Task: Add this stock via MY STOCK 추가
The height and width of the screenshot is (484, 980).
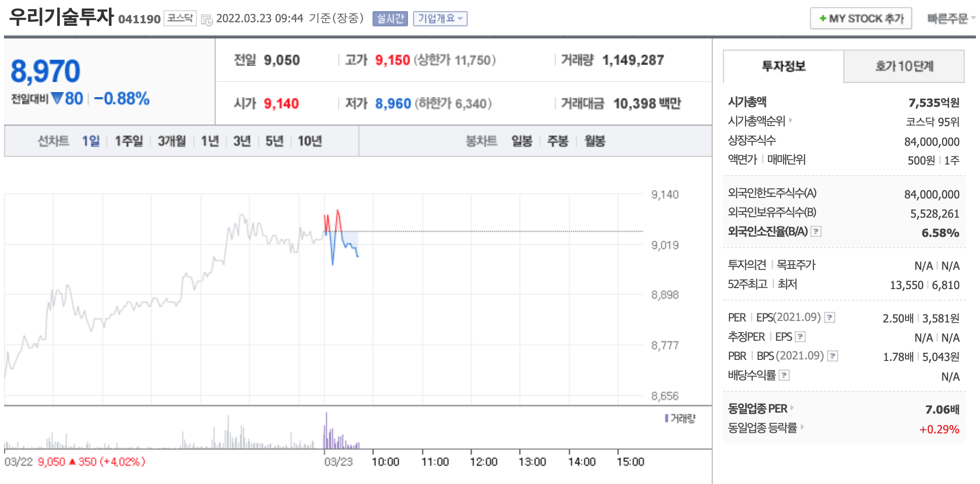Action: click(x=861, y=19)
